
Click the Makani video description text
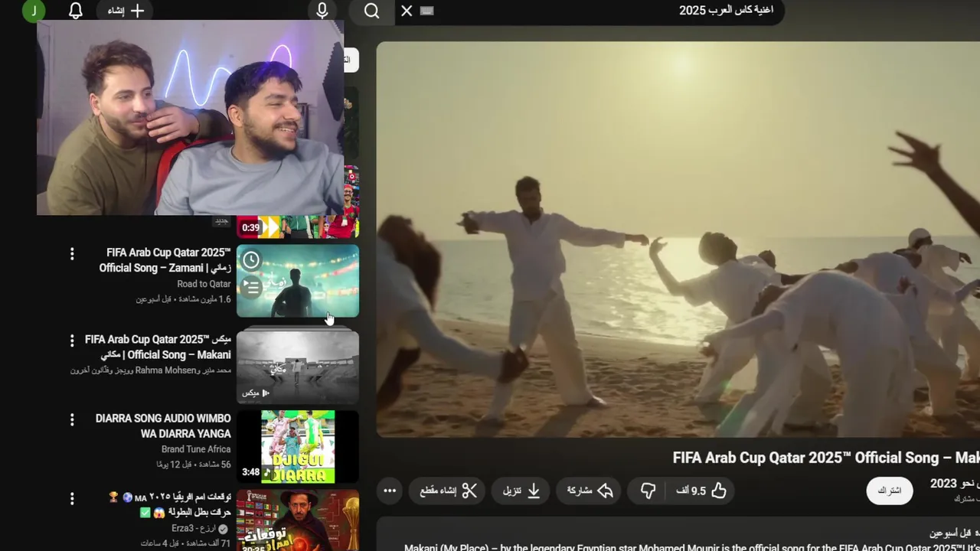coord(692,546)
